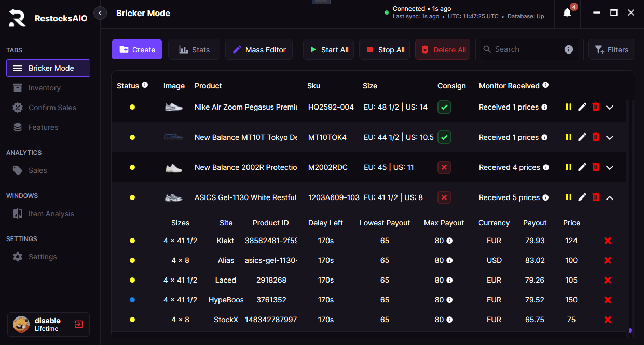
Task: Toggle consign for Nike Air Zoom Pegasus
Action: (x=444, y=107)
